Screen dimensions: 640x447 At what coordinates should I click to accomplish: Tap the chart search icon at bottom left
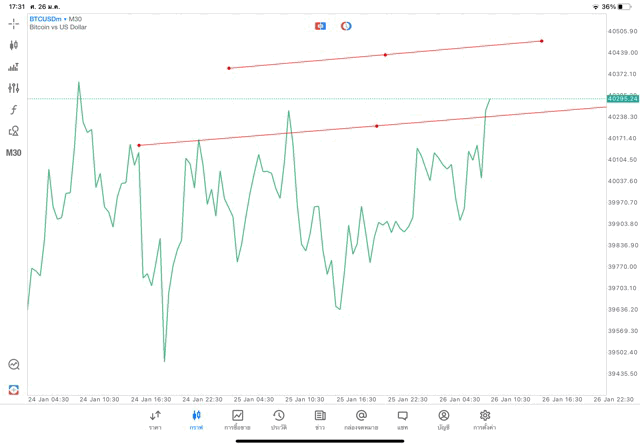pos(14,365)
